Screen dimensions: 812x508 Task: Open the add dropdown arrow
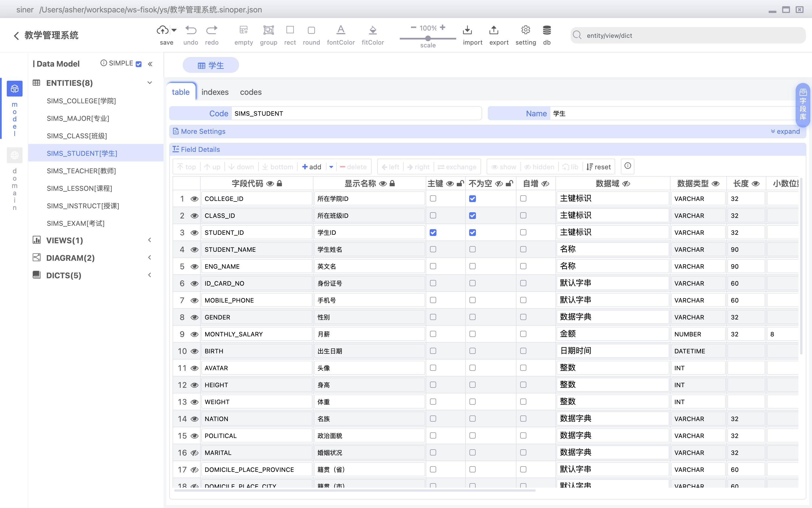[331, 167]
